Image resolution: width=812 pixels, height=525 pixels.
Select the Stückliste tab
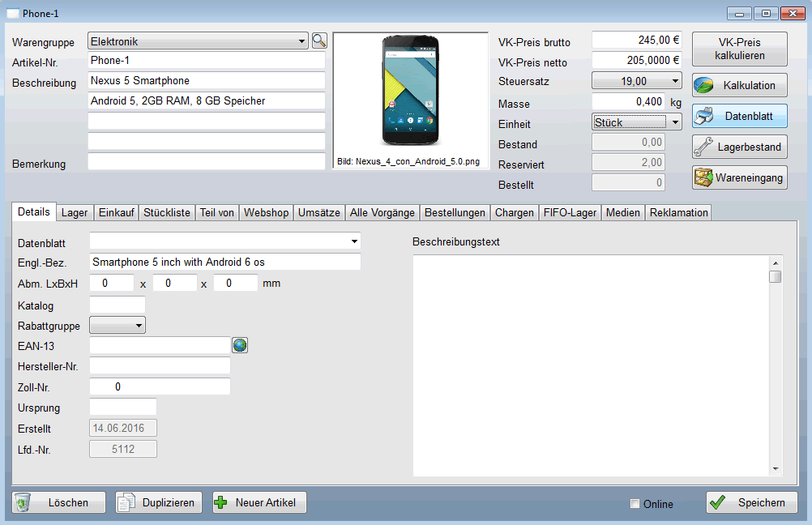tap(167, 213)
